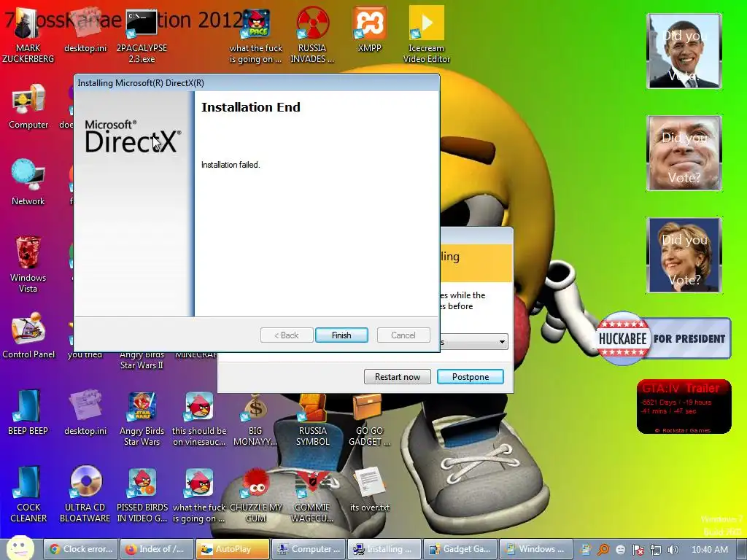
Task: Click the McCain 'Did you Vote?' gadget
Action: pyautogui.click(x=684, y=153)
